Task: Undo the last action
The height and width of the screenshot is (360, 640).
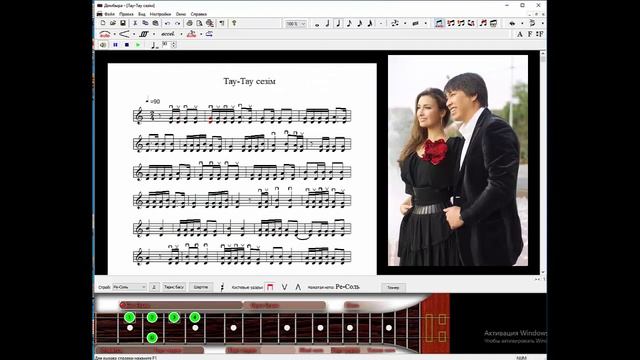Action: [x=167, y=23]
